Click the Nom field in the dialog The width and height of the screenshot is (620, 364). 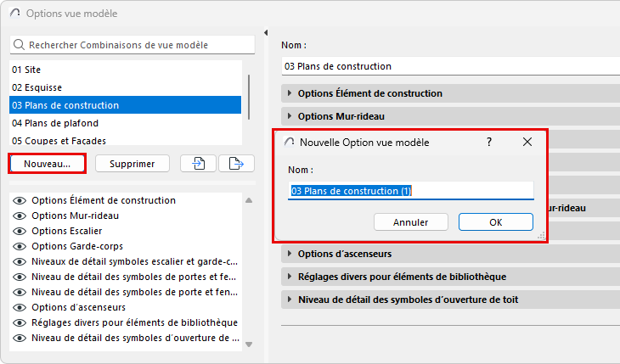click(x=411, y=192)
